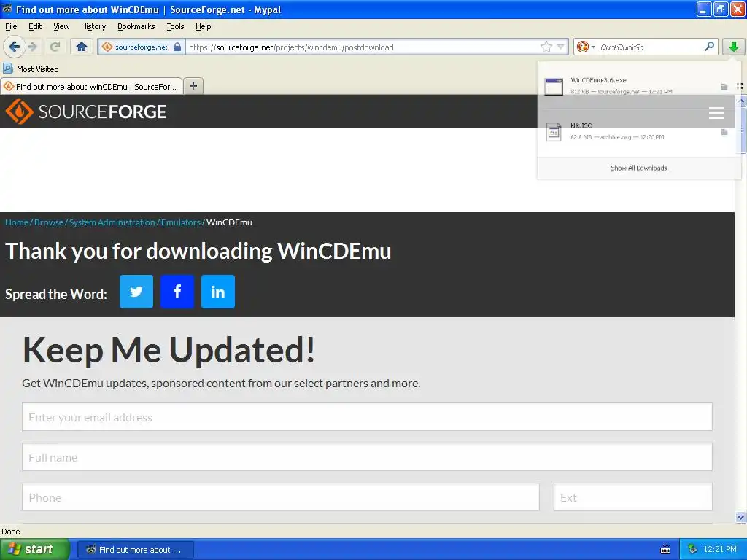
Task: Follow the Browse breadcrumb link
Action: (49, 222)
